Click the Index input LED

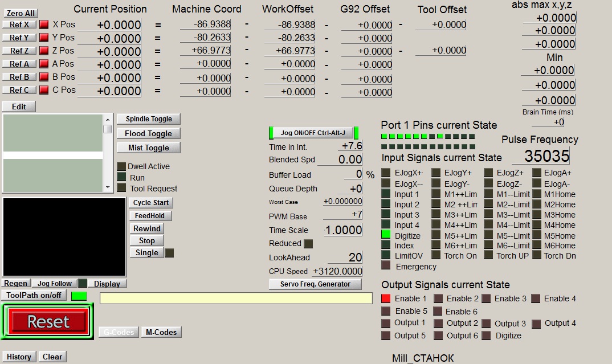386,244
